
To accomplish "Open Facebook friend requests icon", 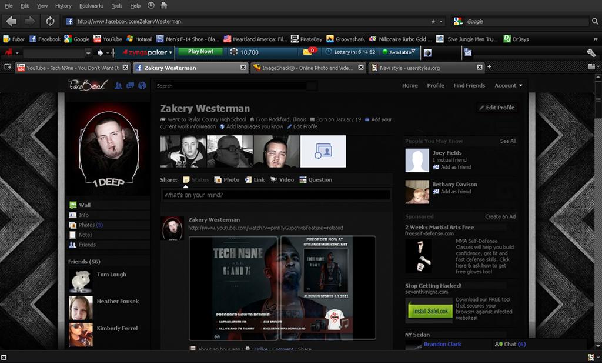I will click(118, 86).
